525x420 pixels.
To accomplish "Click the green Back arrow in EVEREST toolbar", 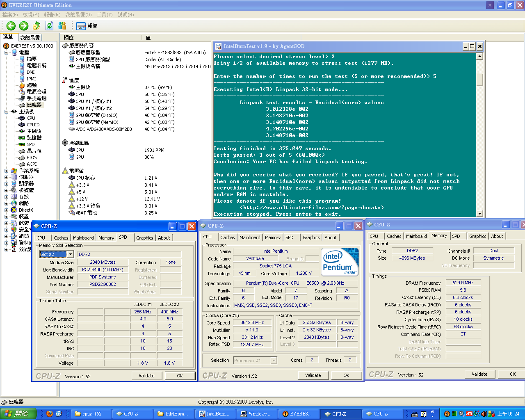I will 11,26.
